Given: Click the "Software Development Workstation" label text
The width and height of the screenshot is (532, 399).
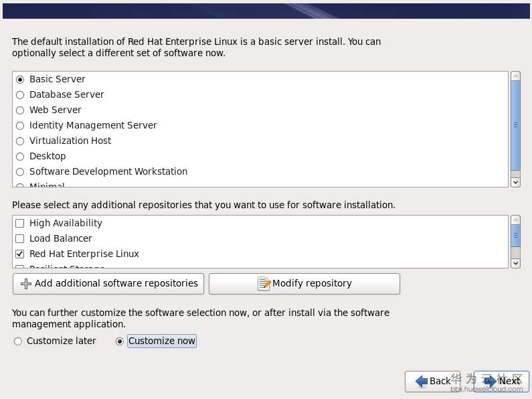Looking at the screenshot, I should click(x=108, y=171).
